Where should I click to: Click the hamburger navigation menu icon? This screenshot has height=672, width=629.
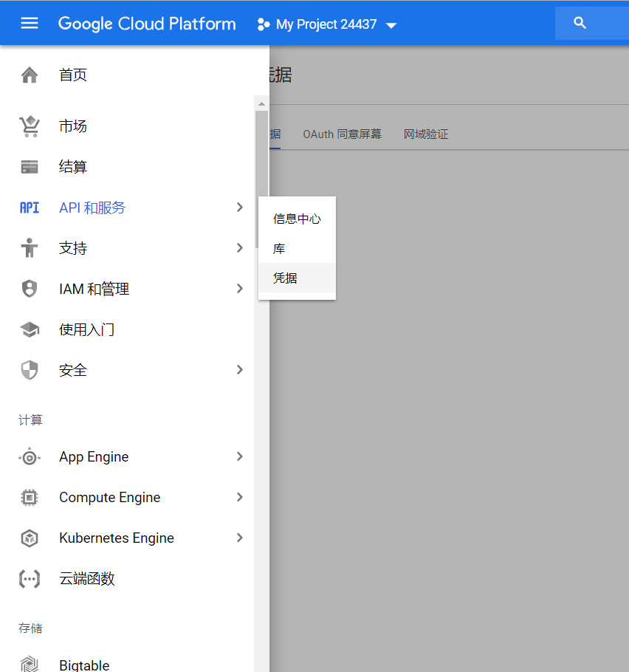(x=30, y=24)
